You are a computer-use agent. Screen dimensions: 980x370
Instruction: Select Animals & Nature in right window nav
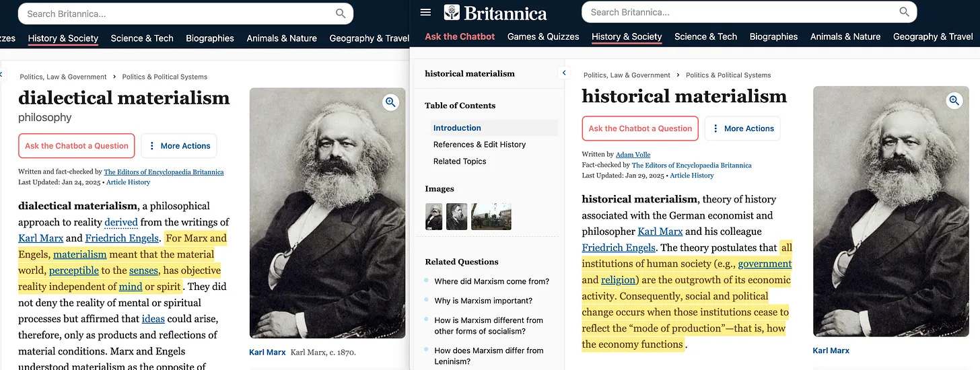pyautogui.click(x=845, y=36)
